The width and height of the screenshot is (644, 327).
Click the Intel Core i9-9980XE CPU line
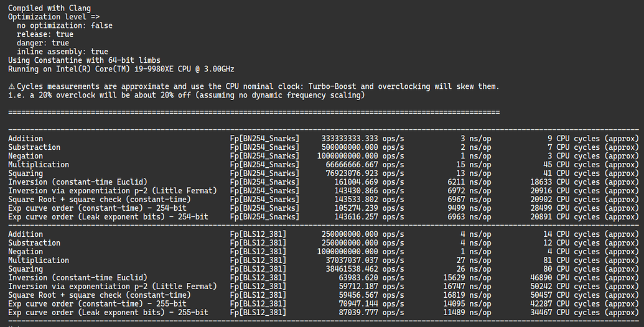121,69
